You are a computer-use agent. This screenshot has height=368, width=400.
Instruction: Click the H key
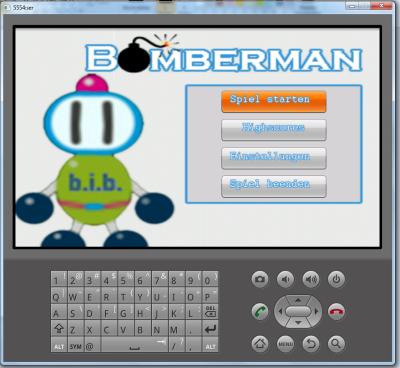143,313
